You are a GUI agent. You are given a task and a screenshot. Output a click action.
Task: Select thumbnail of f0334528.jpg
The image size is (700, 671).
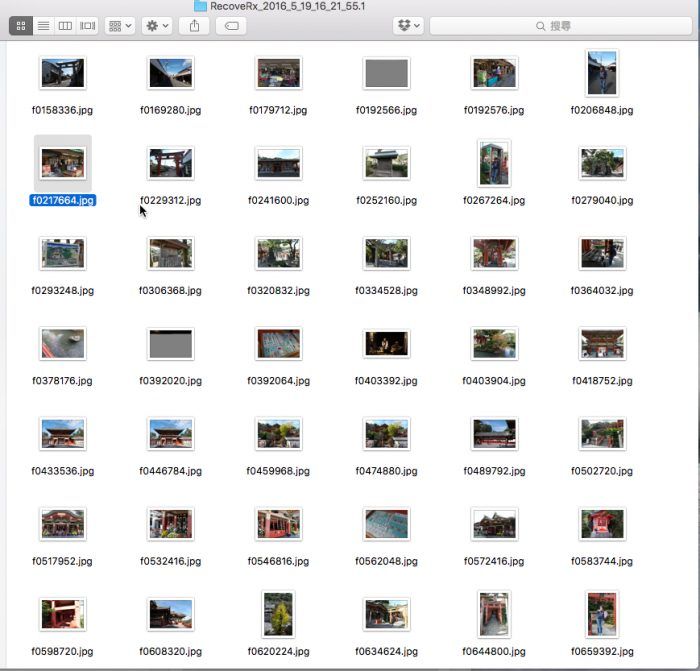[x=387, y=253]
